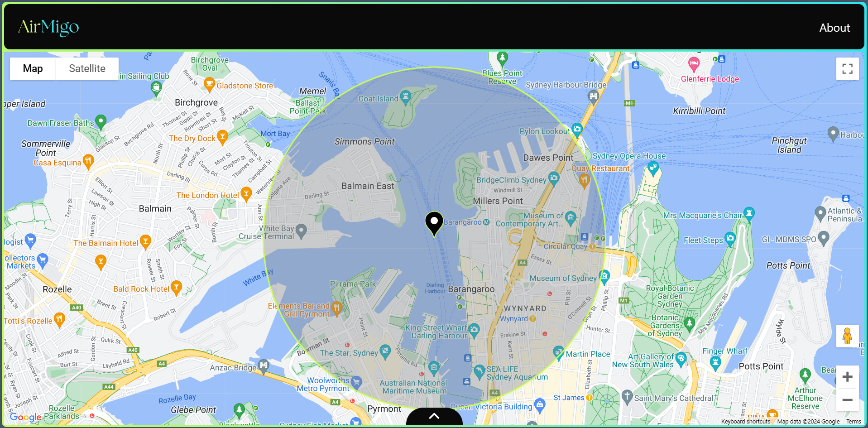868x428 pixels.
Task: Select SEA LIFE Sydney Aquarium marker
Action: point(479,372)
